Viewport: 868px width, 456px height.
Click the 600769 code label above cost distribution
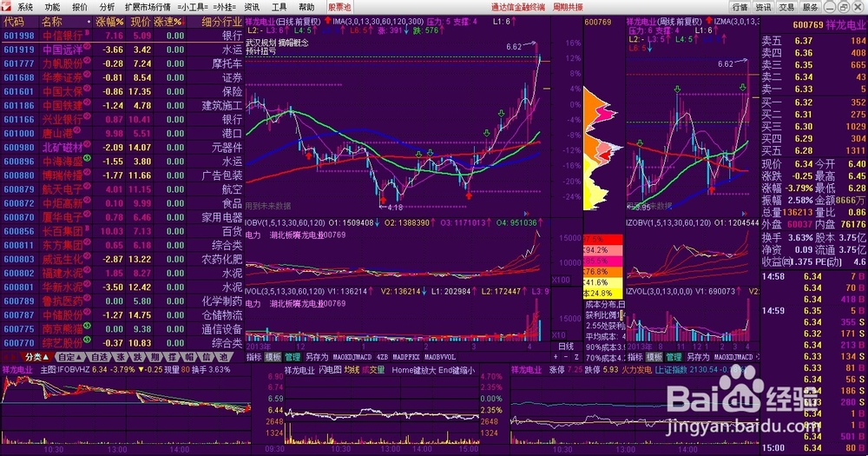point(598,23)
